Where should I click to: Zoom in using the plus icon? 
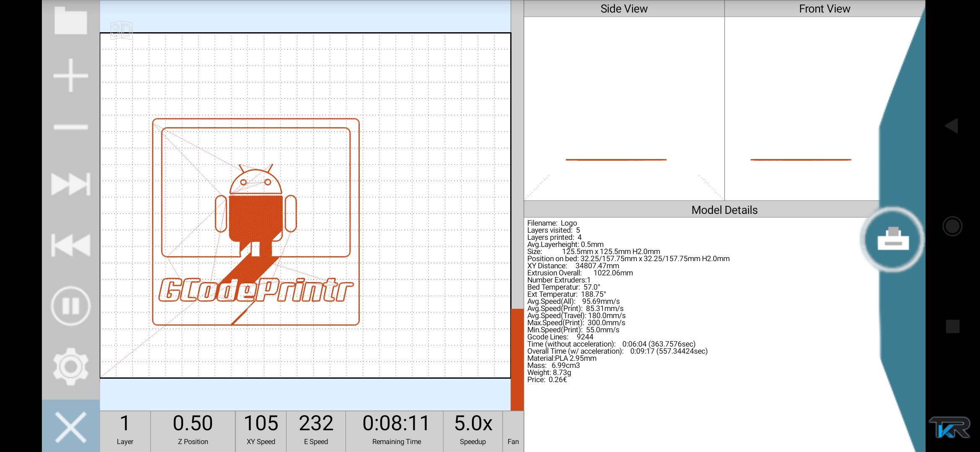point(71,75)
